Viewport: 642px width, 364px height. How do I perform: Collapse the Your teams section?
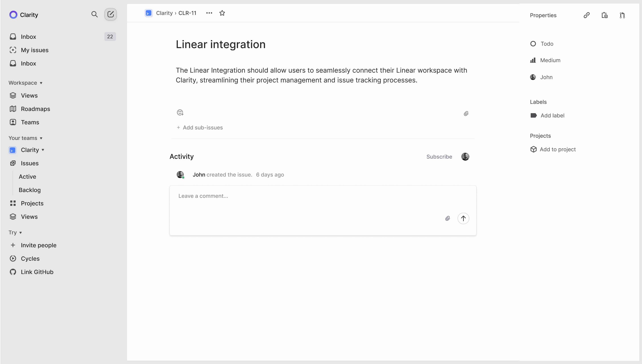tap(25, 138)
